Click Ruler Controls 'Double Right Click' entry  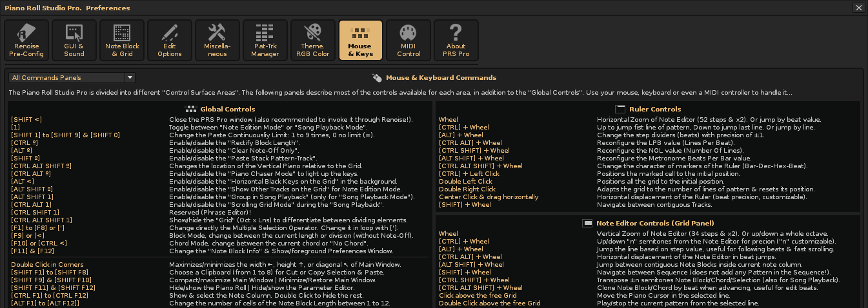467,189
